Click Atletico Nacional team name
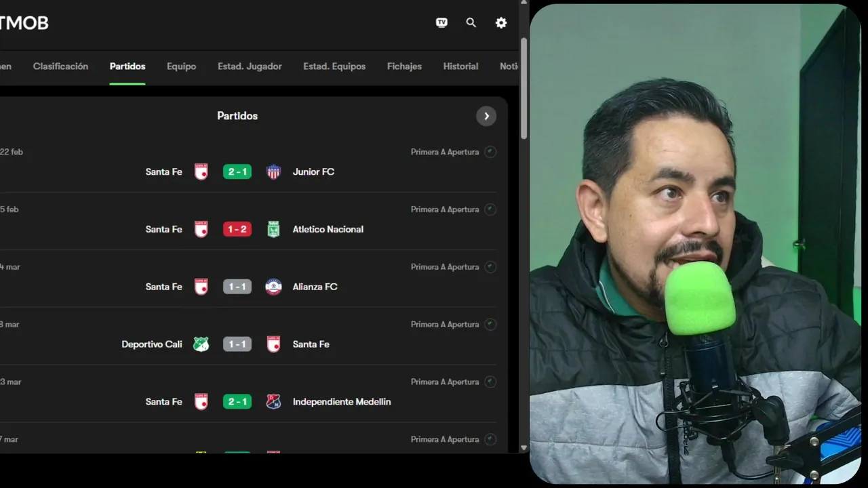This screenshot has width=868, height=488. point(328,230)
